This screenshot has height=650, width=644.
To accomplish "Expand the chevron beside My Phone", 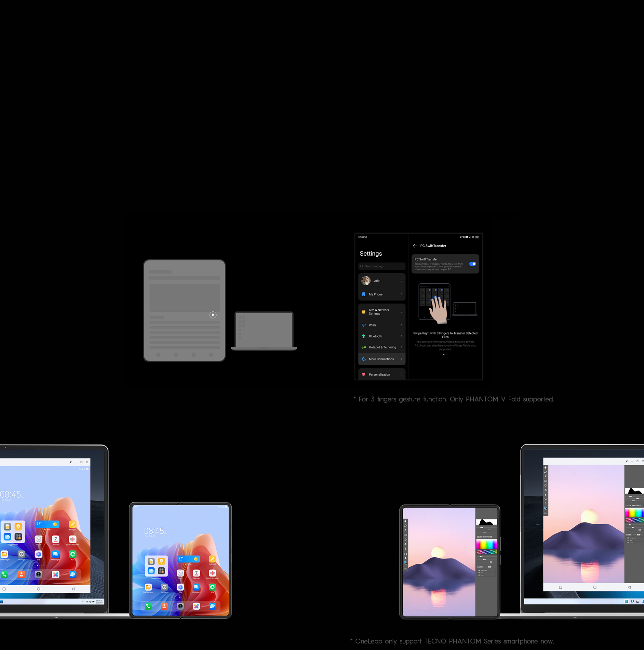I will click(402, 294).
